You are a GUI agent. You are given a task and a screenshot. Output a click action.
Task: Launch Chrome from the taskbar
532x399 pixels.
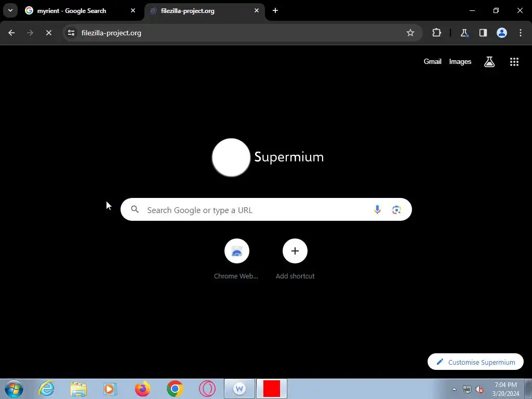175,389
